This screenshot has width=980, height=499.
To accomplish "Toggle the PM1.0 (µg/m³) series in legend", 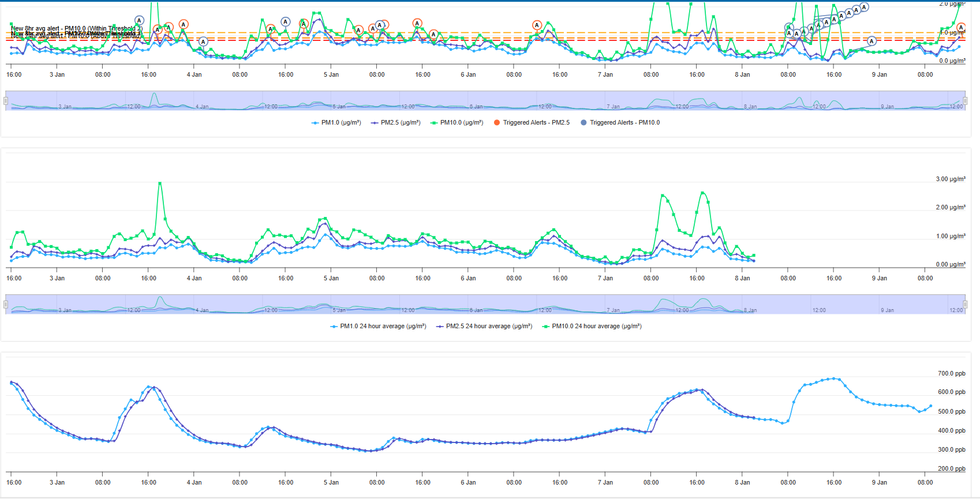I will 336,122.
